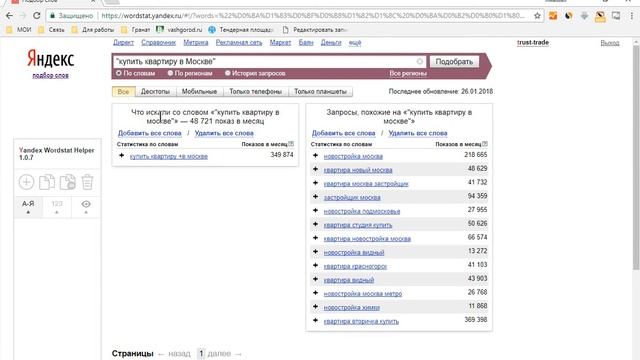Viewport: 640px width, 360px height.
Task: Click the 'Подобрать' button
Action: (x=454, y=62)
